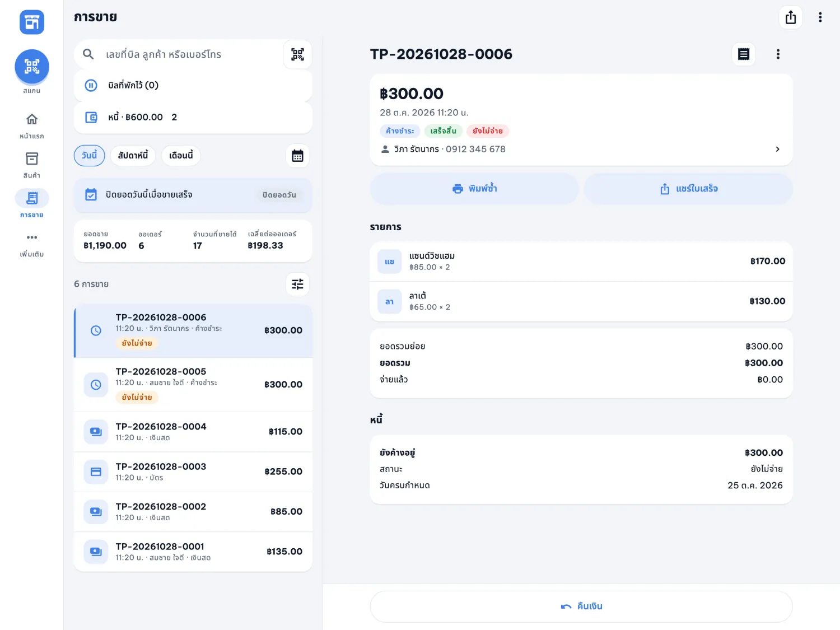Image resolution: width=840 pixels, height=630 pixels.
Task: View receipt icon for TP-20261028-0006
Action: 744,54
